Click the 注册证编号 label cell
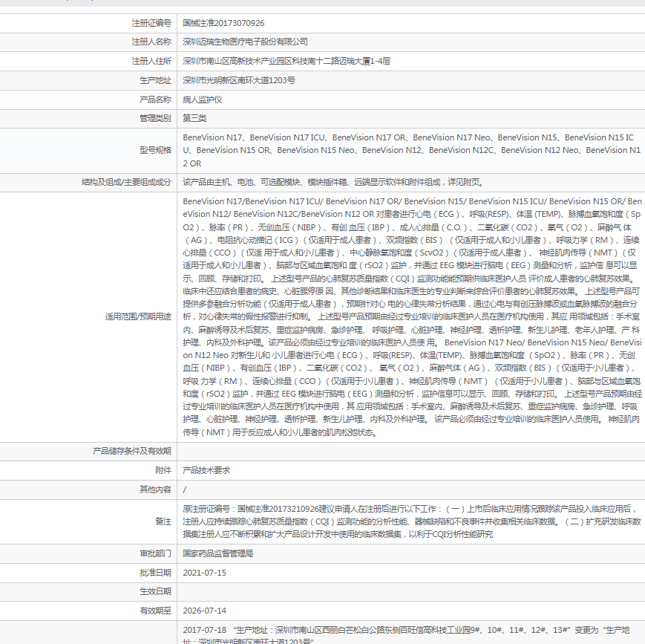This screenshot has height=644, width=645. (151, 23)
